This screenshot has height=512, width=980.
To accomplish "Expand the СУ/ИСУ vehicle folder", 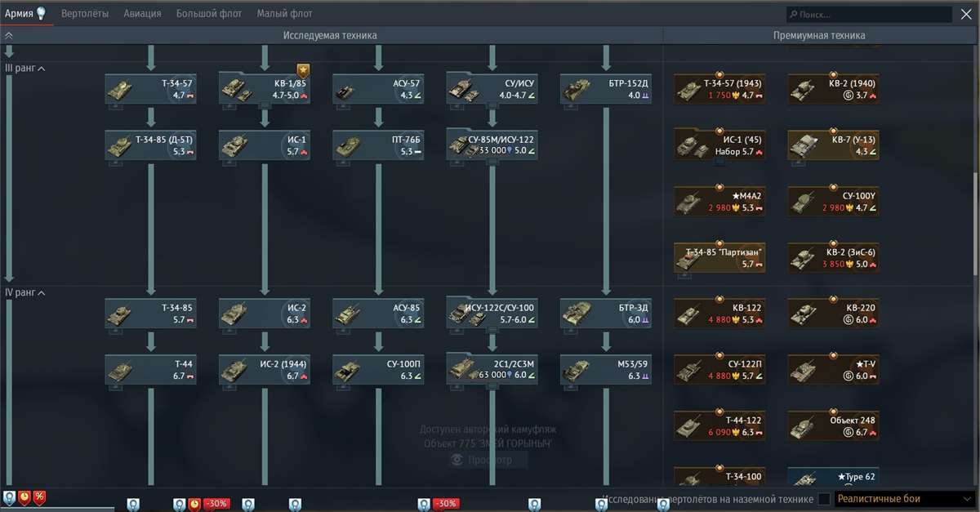I will tap(492, 90).
